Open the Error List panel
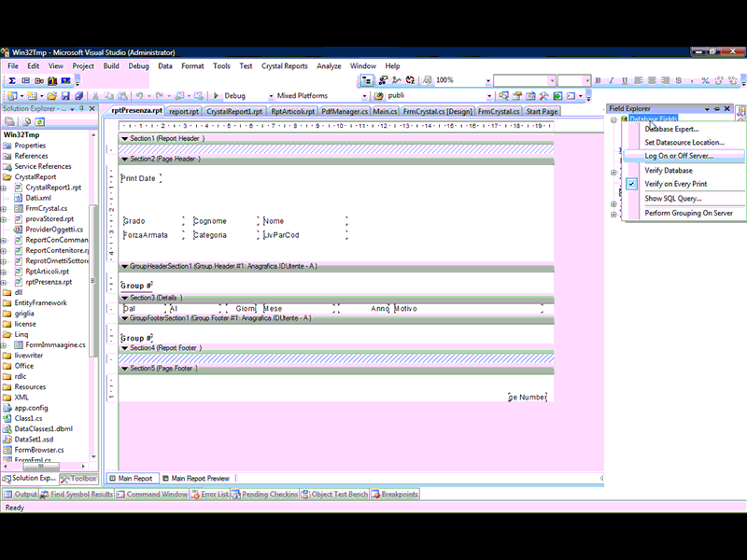The height and width of the screenshot is (560, 747). click(x=209, y=495)
